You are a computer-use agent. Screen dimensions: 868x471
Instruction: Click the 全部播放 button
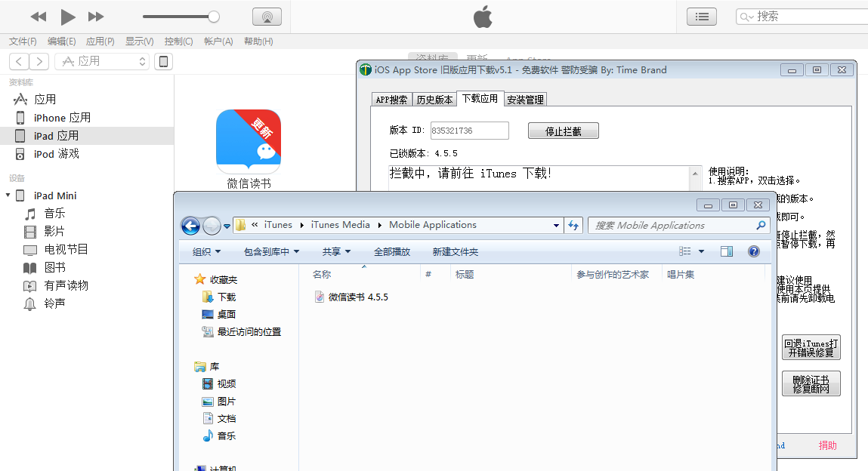tap(392, 252)
